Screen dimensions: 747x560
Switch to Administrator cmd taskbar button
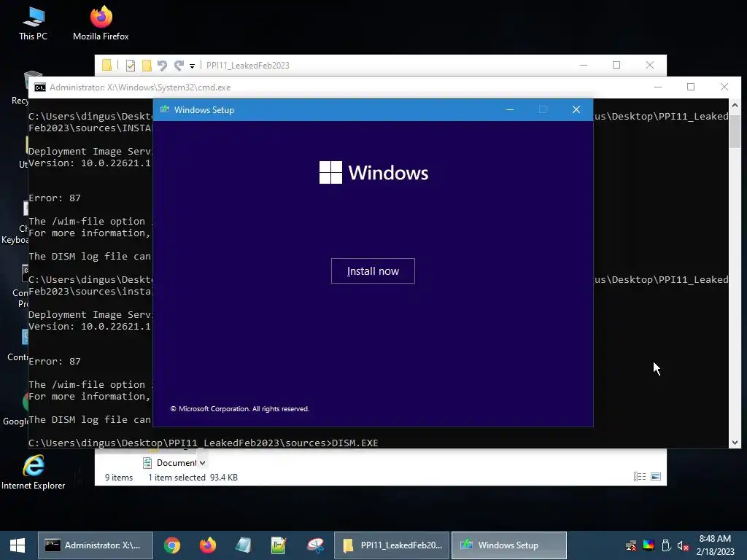96,545
